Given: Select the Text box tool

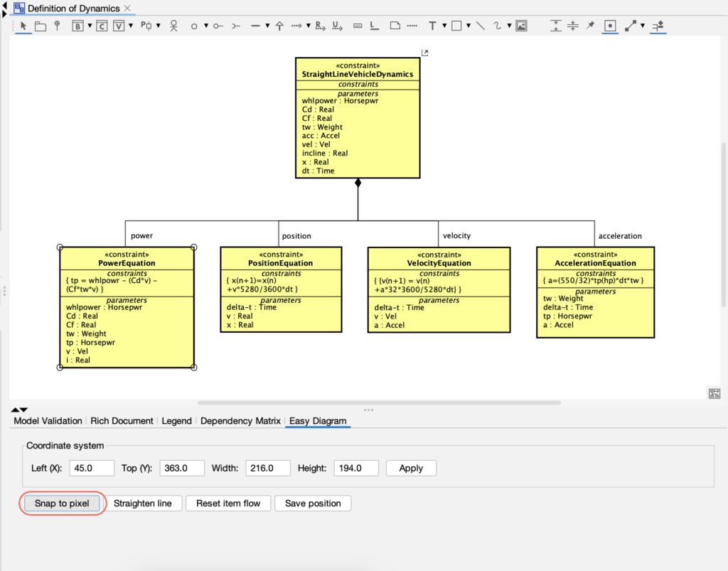Looking at the screenshot, I should (433, 26).
